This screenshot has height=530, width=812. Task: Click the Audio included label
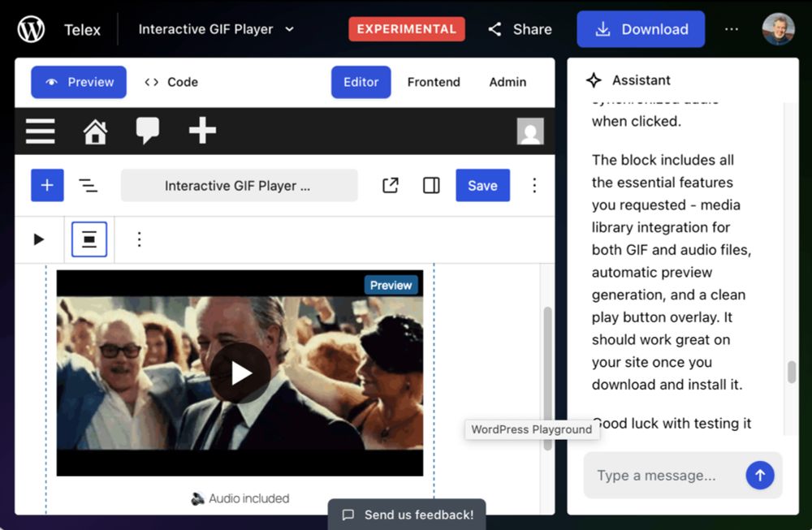pyautogui.click(x=240, y=498)
